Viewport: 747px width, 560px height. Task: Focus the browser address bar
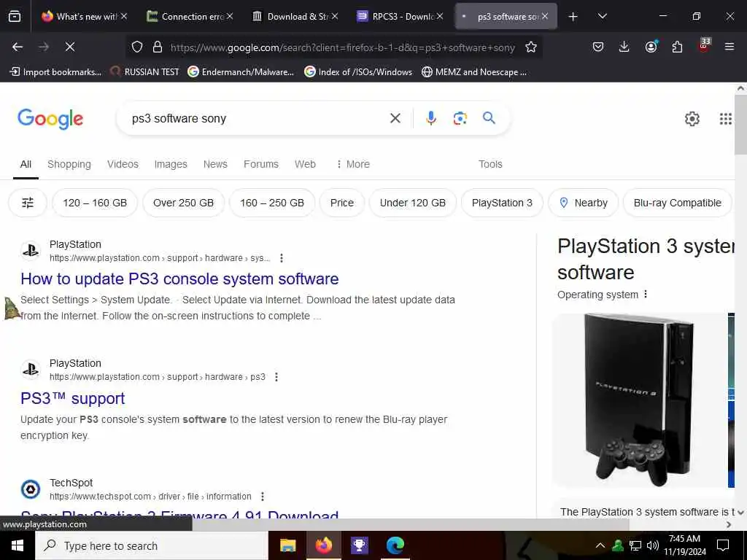point(343,47)
